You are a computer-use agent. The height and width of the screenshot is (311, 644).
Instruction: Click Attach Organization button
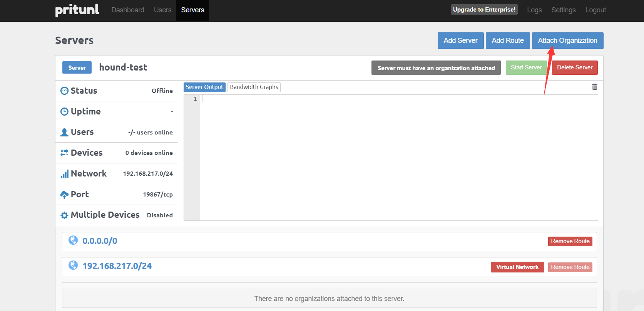pyautogui.click(x=567, y=40)
